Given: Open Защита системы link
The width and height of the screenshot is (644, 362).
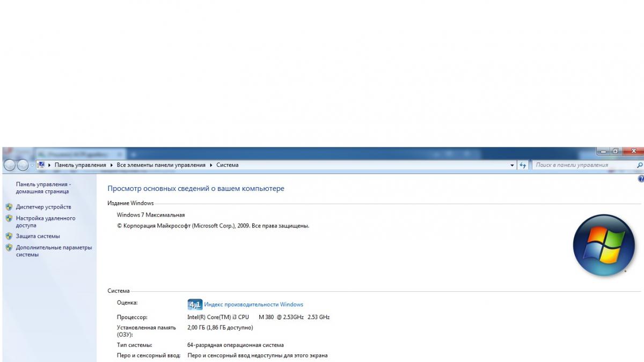Looking at the screenshot, I should pyautogui.click(x=38, y=236).
